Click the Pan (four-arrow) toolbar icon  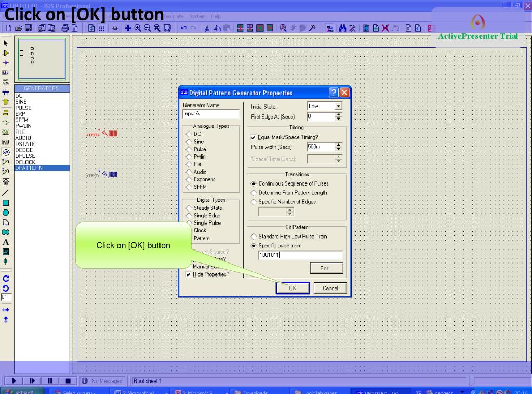pyautogui.click(x=128, y=28)
